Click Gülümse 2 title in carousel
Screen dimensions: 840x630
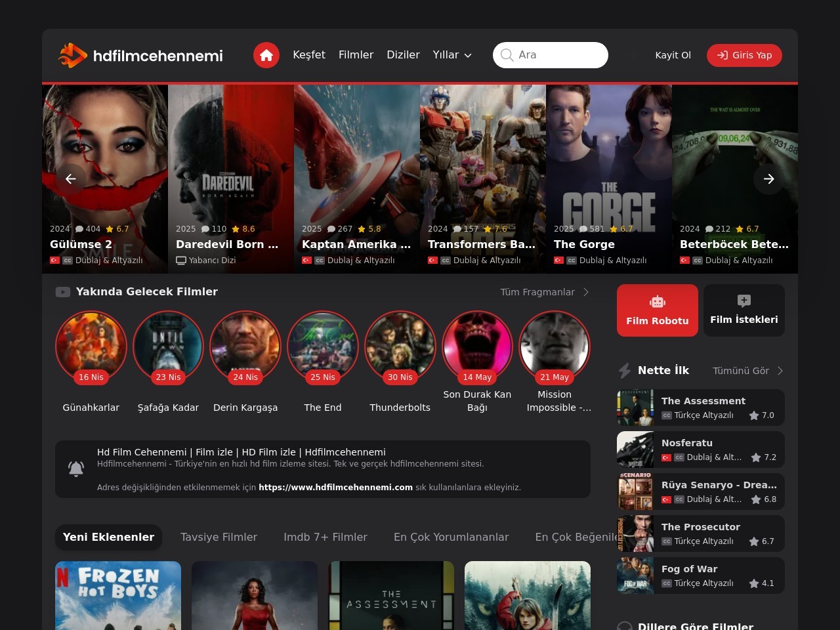81,244
